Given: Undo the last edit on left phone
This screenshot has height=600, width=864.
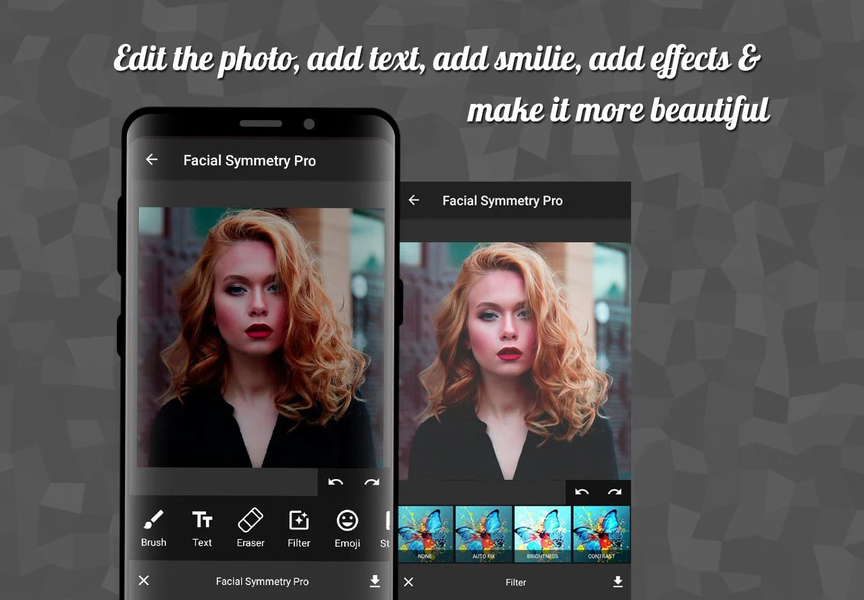Looking at the screenshot, I should [337, 483].
